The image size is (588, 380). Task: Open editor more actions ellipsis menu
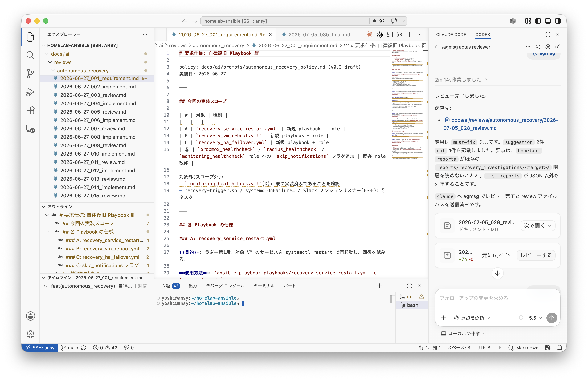pyautogui.click(x=419, y=34)
